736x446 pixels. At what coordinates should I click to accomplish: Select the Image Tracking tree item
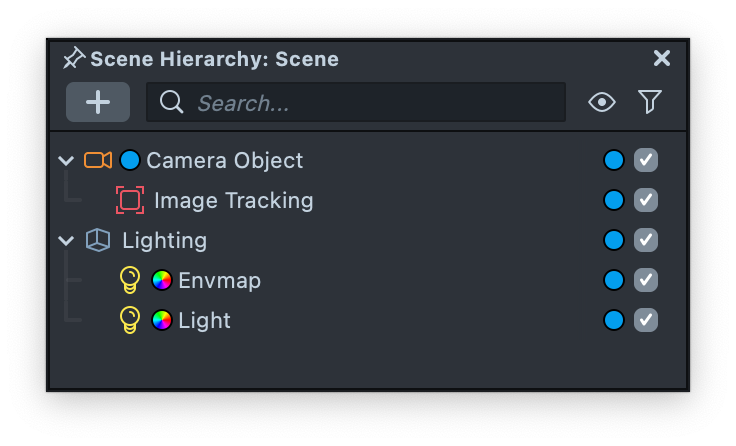pos(233,200)
